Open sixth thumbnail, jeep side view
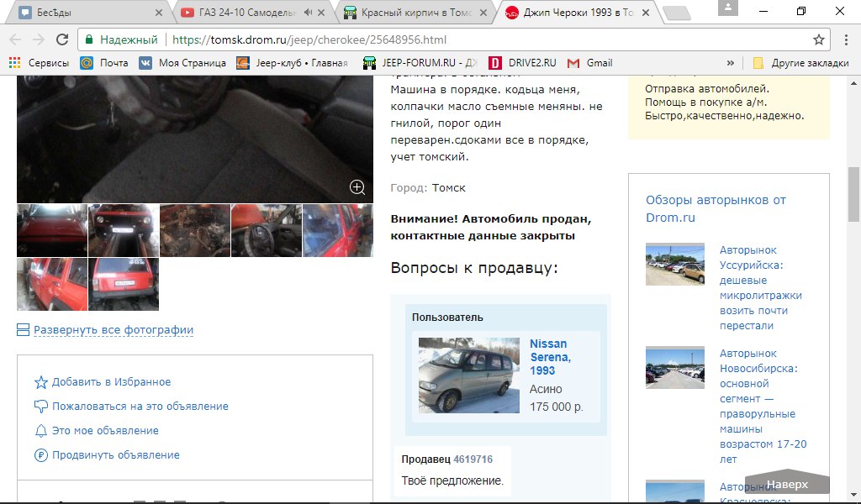The image size is (861, 504). tap(52, 284)
